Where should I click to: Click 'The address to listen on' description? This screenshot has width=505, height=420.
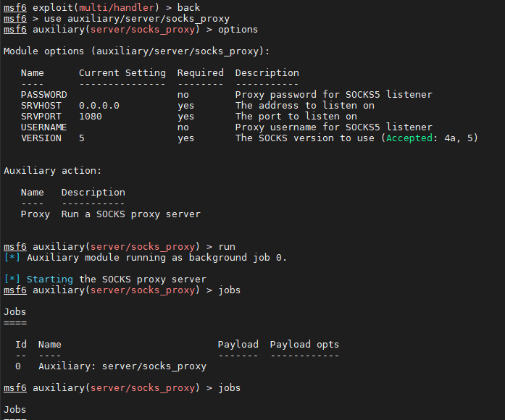tap(305, 106)
